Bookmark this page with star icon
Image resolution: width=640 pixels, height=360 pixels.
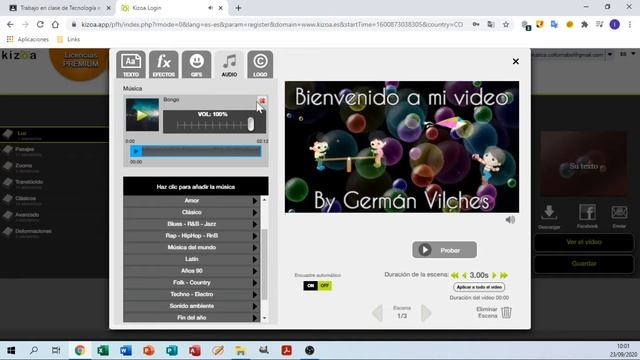point(506,24)
